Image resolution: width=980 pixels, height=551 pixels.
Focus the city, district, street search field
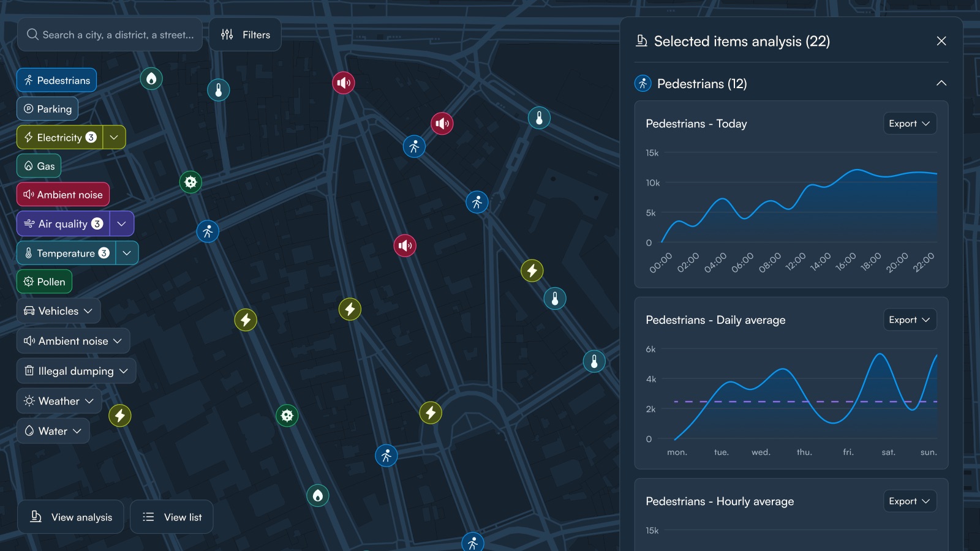point(110,35)
